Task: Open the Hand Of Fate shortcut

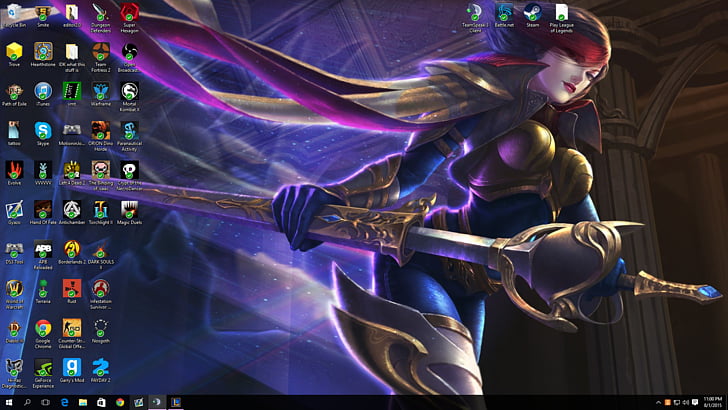Action: 43,213
